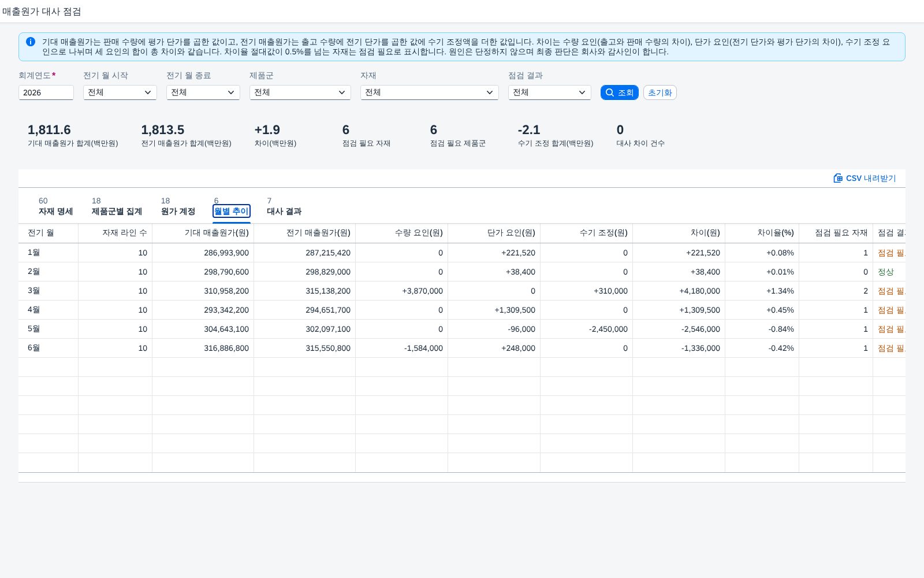Click the -1,336,000 variance cell
This screenshot has width=924, height=578.
click(x=679, y=348)
